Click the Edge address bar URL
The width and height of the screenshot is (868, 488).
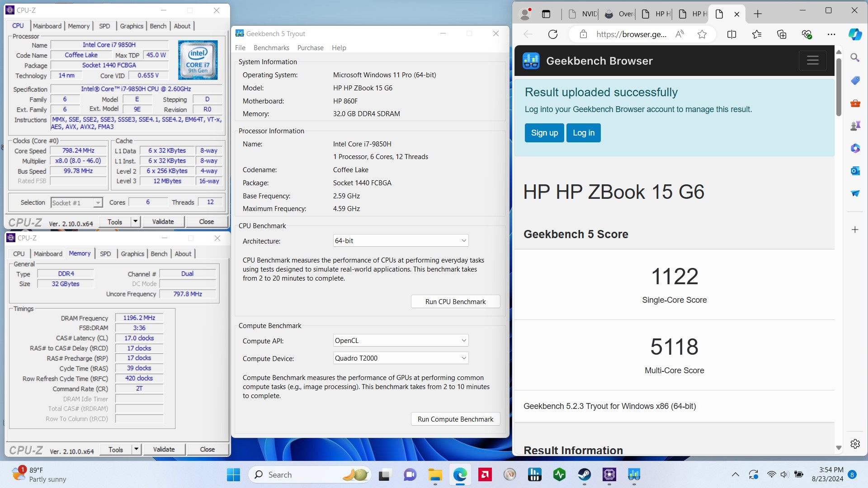click(x=631, y=34)
